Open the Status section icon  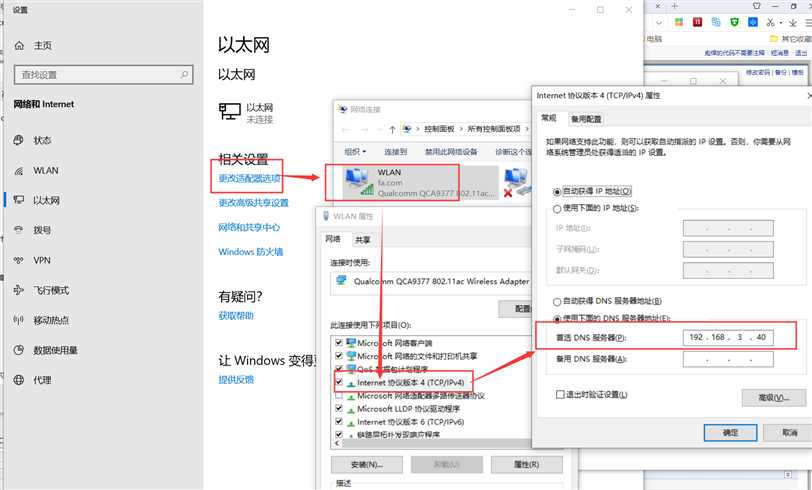coord(19,140)
